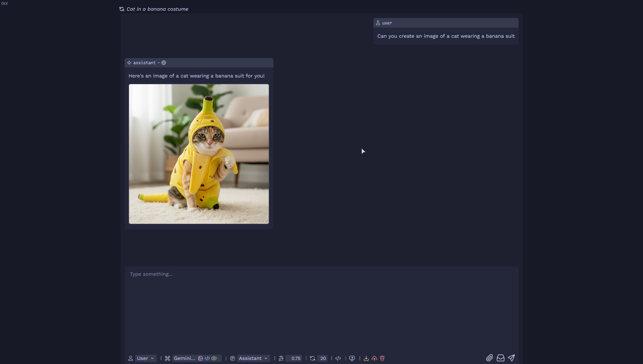
Task: Click the yellow download icon
Action: [366, 358]
